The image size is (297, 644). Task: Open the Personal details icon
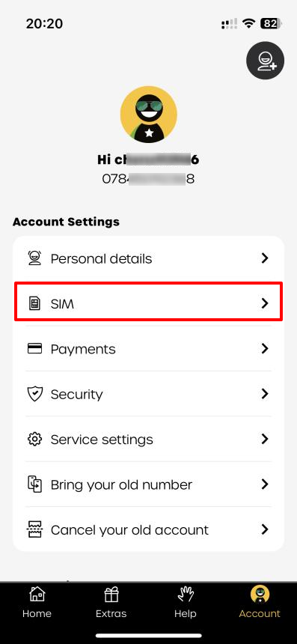(35, 258)
